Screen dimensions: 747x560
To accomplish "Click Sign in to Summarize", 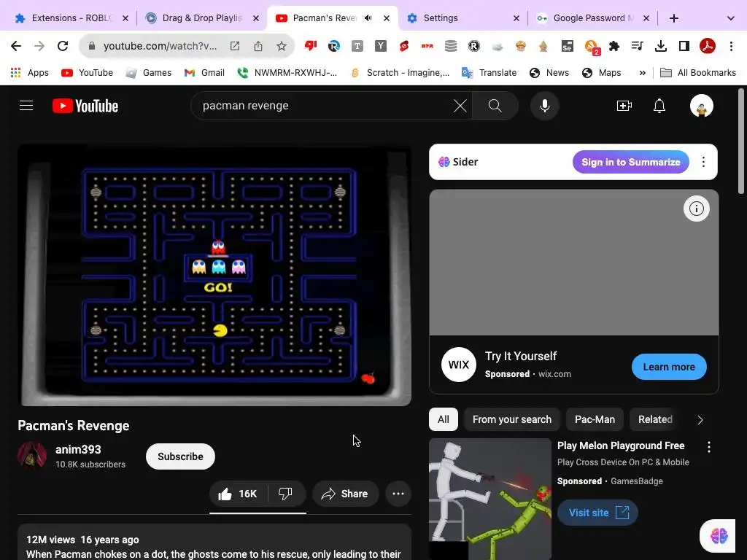I will click(631, 162).
